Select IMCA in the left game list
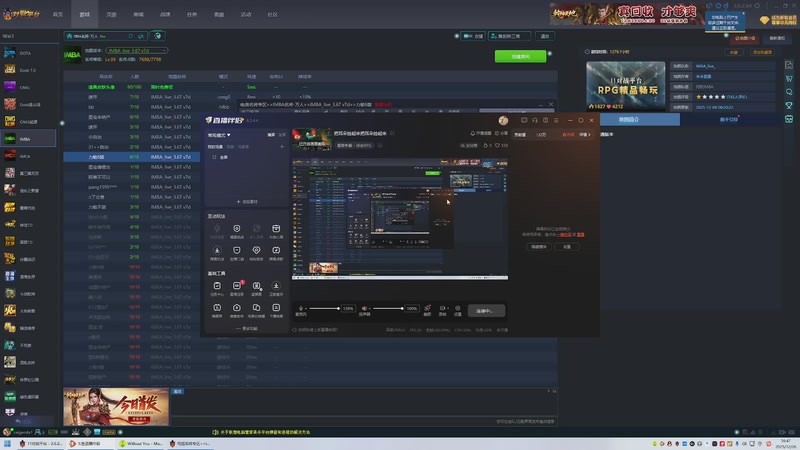800x450 pixels. coord(28,156)
